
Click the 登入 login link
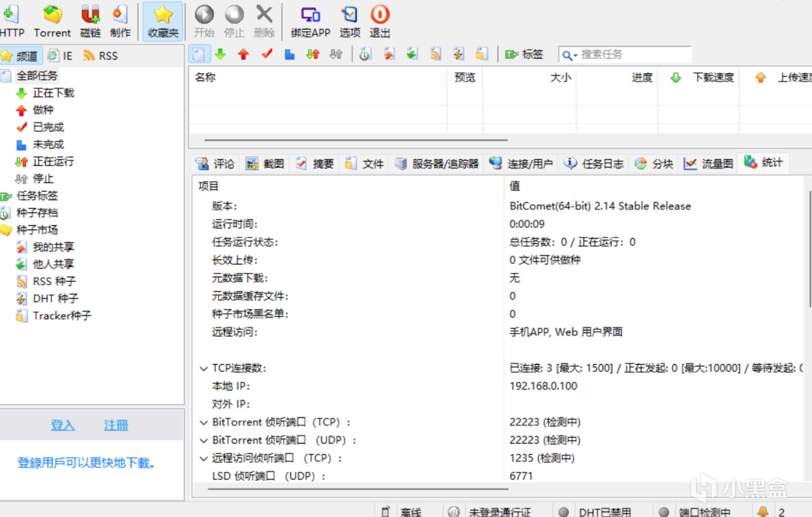pyautogui.click(x=63, y=425)
